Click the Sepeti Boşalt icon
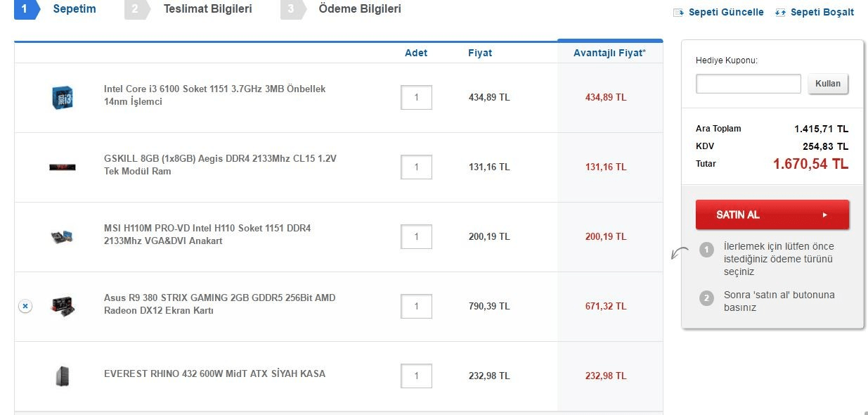868x415 pixels. (780, 13)
